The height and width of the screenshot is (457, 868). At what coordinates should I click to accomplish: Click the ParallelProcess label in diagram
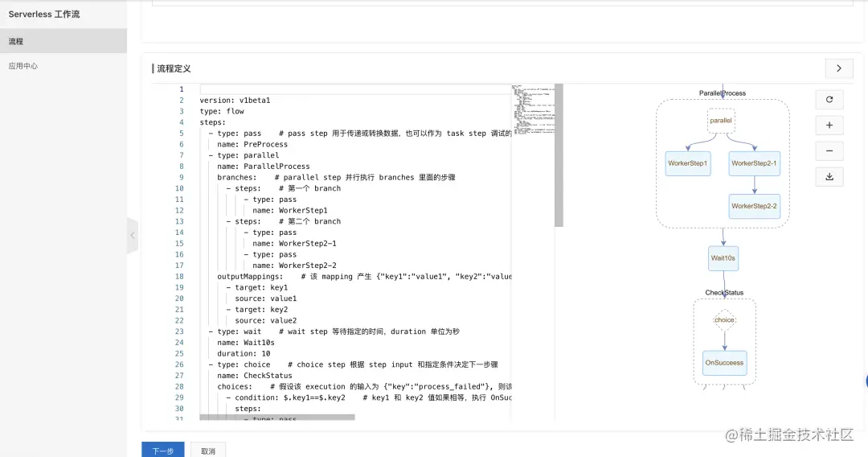click(722, 93)
